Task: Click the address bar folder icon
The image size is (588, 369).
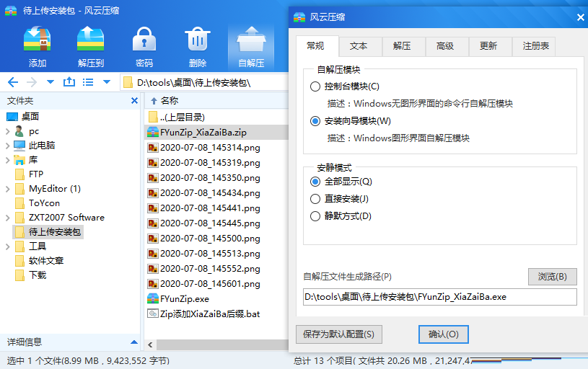Action: coord(128,82)
